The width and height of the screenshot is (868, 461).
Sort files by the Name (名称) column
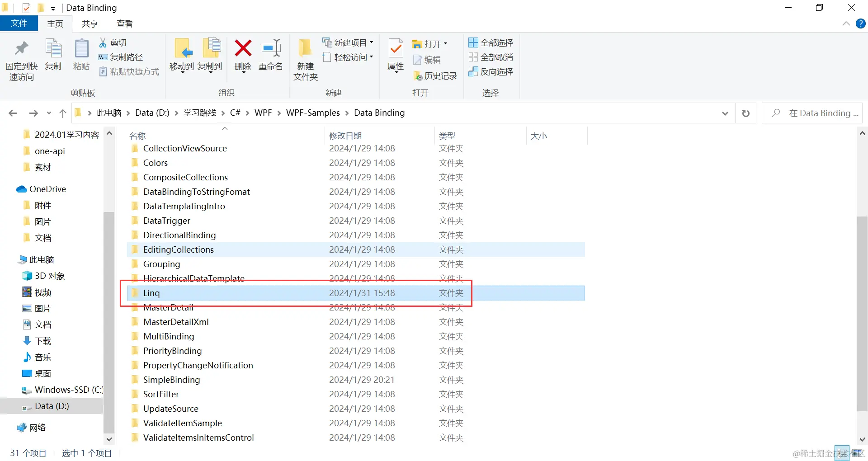click(x=137, y=136)
